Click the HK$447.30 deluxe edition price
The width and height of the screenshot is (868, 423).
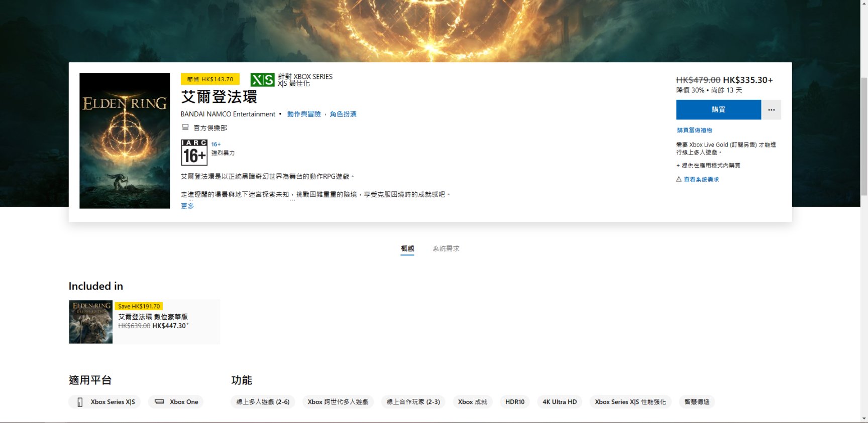click(171, 326)
